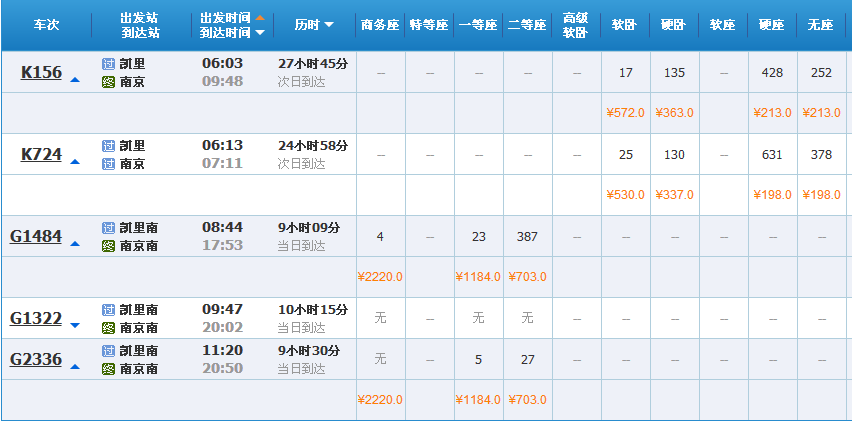Click the 过 icon beside 凯里南 in G1484 row

109,228
